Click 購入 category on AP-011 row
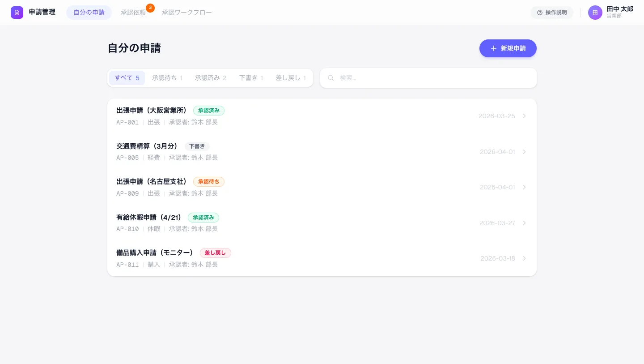This screenshot has width=644, height=364. click(154, 265)
